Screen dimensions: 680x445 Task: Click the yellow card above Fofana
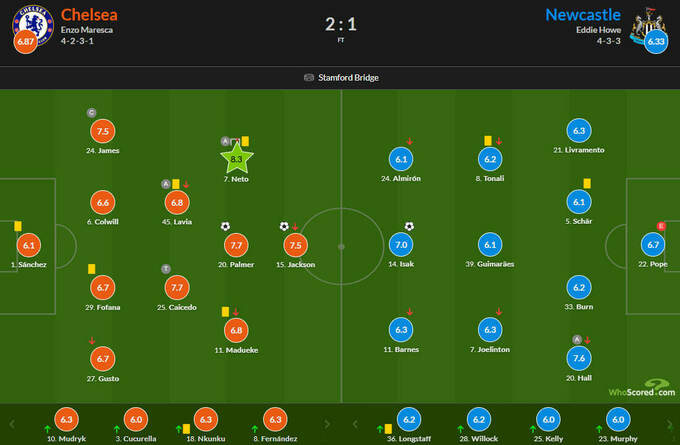point(91,268)
